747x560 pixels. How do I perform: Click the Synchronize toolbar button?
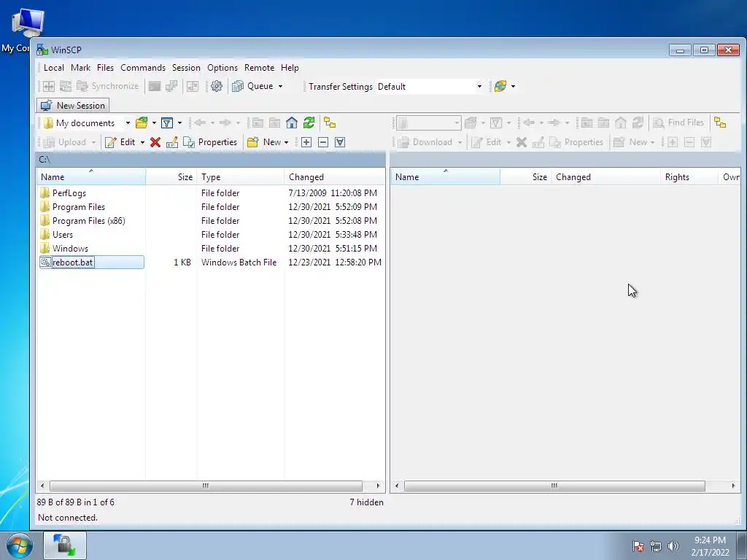(108, 86)
